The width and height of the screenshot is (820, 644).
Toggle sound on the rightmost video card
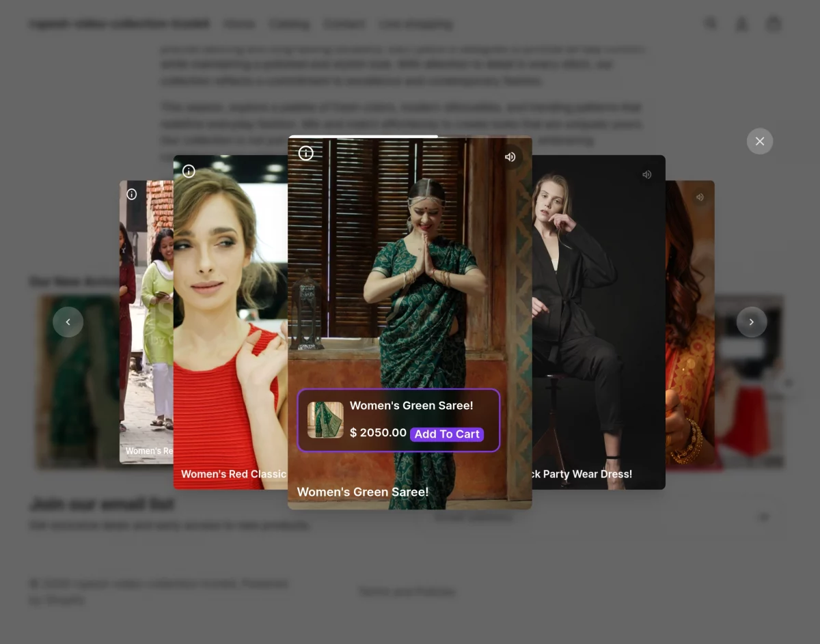point(699,197)
